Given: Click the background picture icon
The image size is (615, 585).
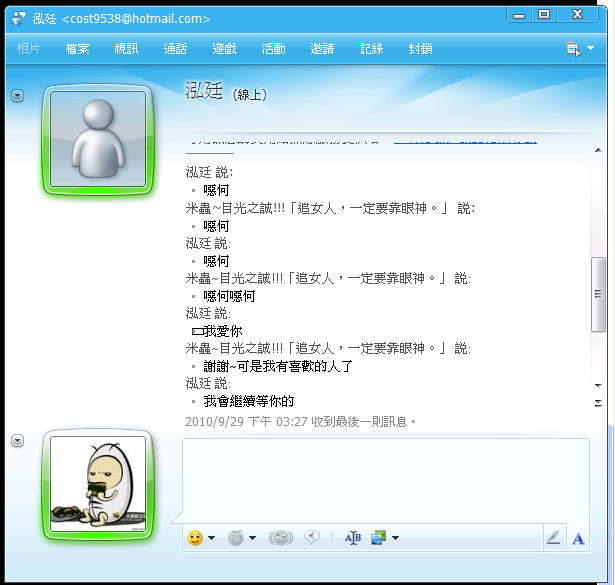Looking at the screenshot, I should point(378,538).
